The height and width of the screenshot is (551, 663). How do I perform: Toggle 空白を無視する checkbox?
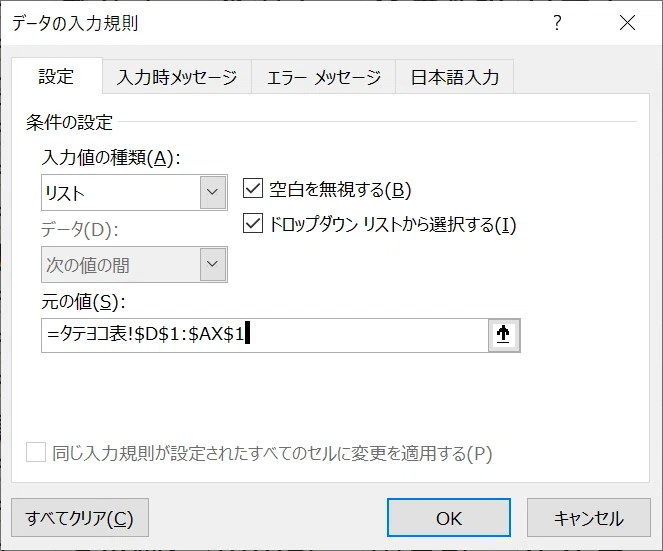[253, 189]
